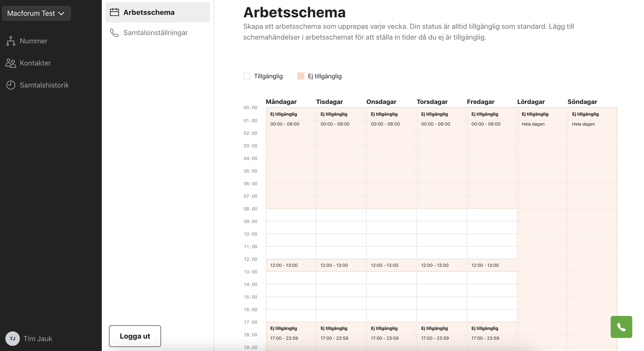Open Måndagar 00:00 - 08:00 unavailable block

tap(291, 158)
